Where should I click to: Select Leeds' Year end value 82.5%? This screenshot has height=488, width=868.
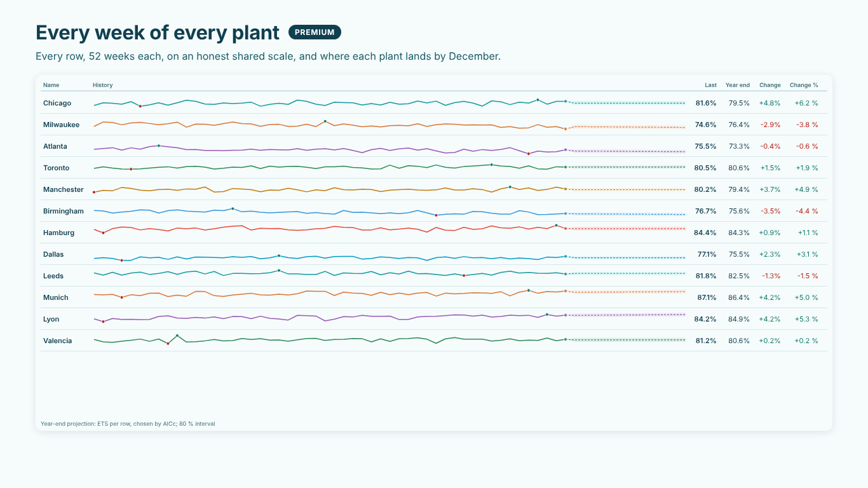739,276
